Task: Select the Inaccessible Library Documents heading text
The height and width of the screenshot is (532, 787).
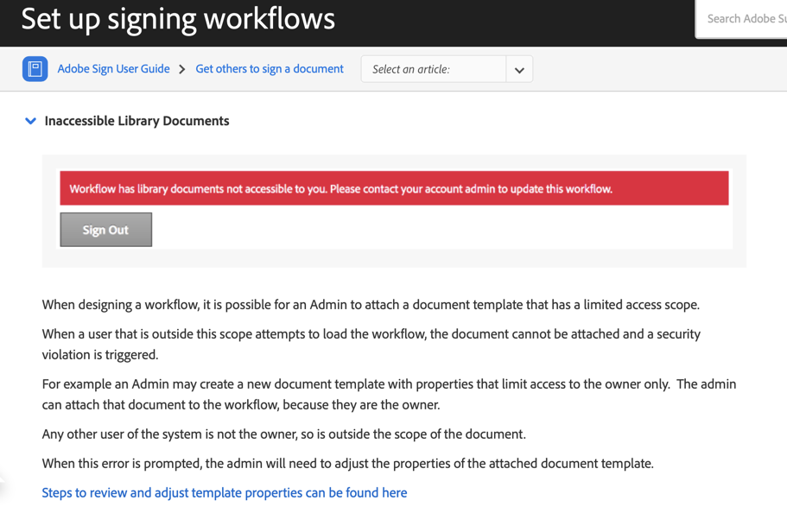Action: pyautogui.click(x=136, y=121)
